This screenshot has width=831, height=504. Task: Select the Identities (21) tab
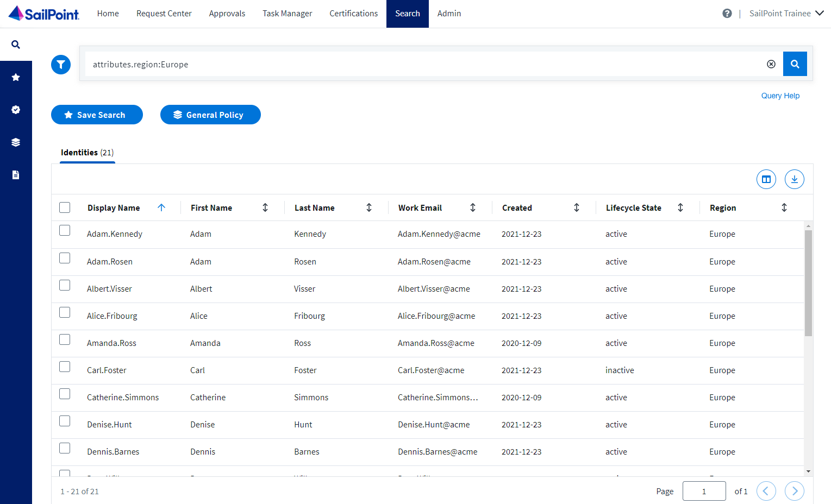click(86, 153)
